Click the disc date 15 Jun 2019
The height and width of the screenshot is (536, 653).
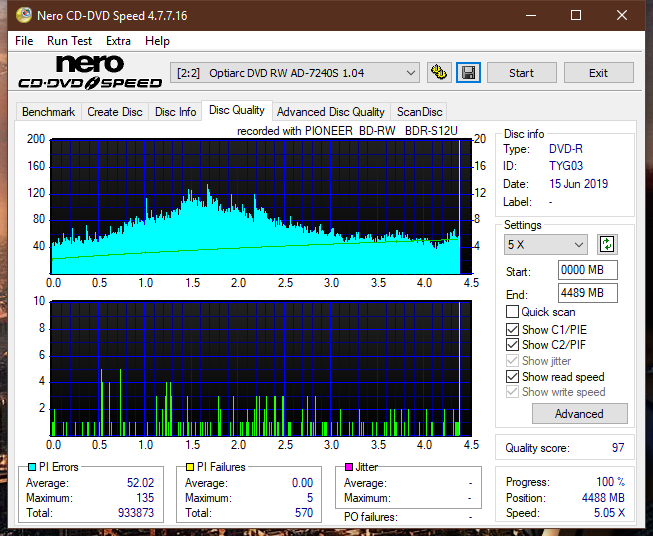(x=578, y=184)
